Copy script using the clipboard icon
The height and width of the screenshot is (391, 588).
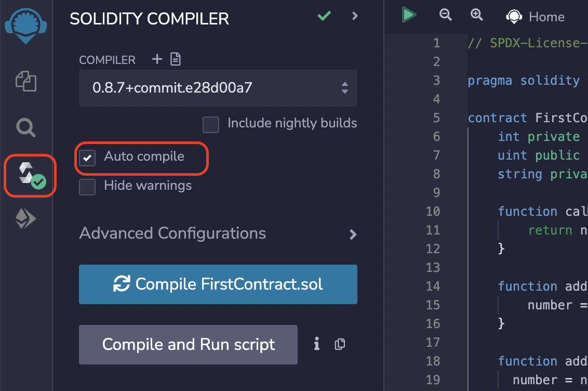pyautogui.click(x=340, y=344)
